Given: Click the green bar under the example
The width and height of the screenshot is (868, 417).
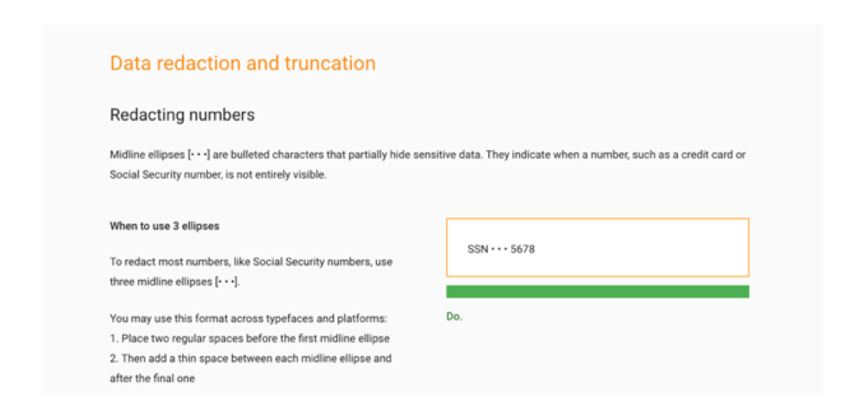Looking at the screenshot, I should click(x=597, y=291).
